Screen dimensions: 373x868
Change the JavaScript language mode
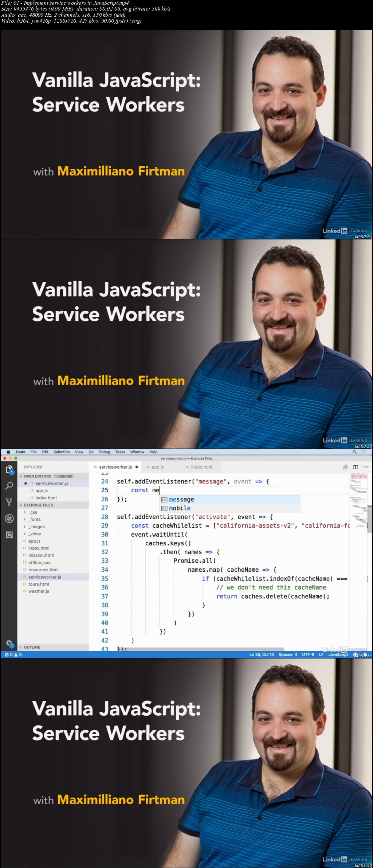click(x=338, y=654)
